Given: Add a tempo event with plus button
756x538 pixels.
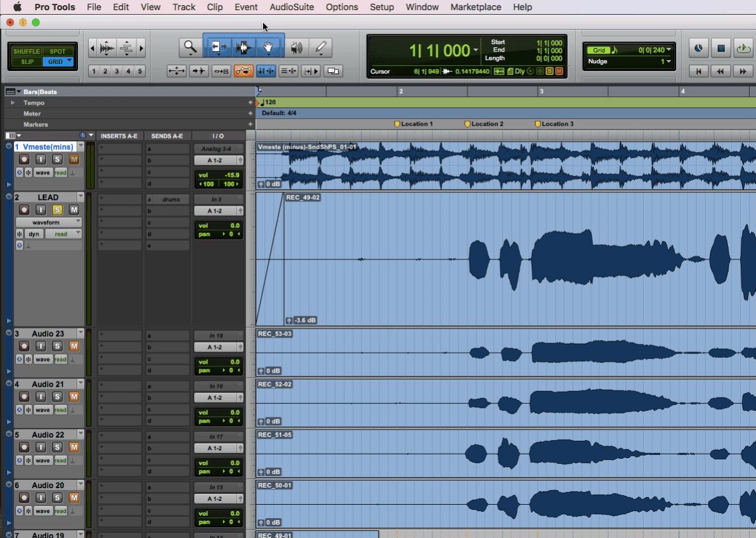Looking at the screenshot, I should [250, 102].
